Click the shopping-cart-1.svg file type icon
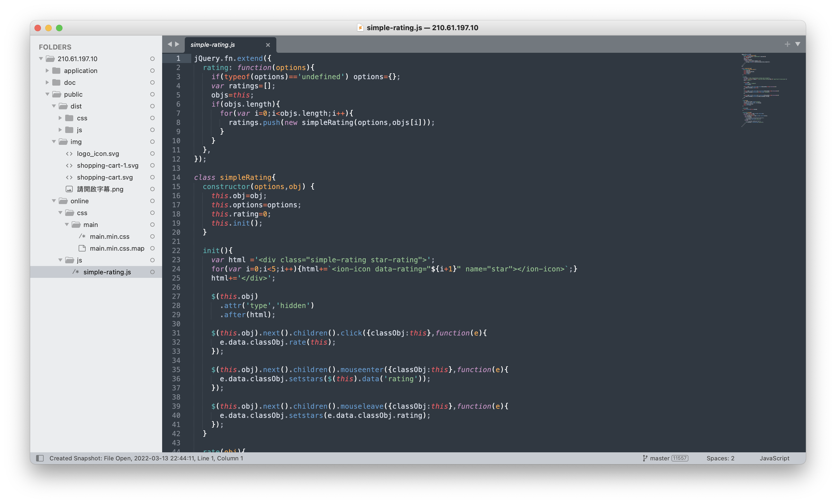Image resolution: width=836 pixels, height=504 pixels. 69,166
